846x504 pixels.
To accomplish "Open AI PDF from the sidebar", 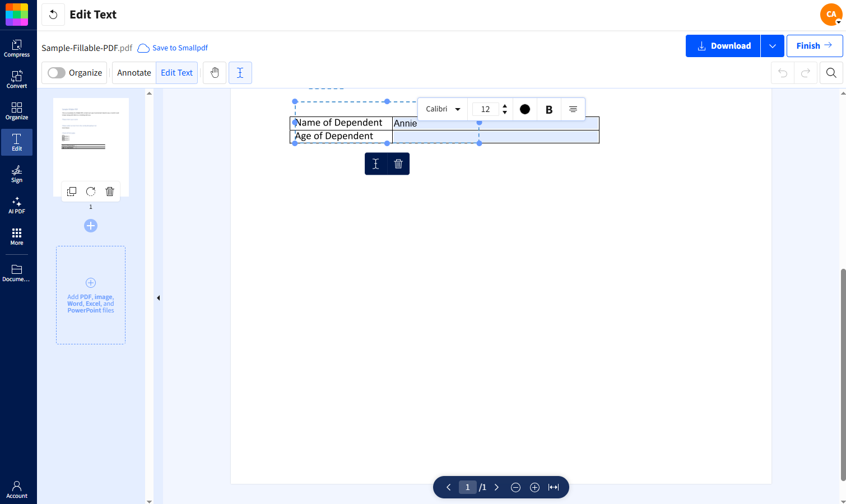I will 17,205.
